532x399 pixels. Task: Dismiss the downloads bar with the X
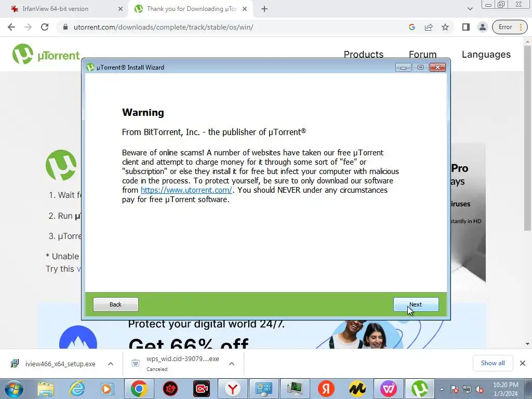click(x=523, y=363)
